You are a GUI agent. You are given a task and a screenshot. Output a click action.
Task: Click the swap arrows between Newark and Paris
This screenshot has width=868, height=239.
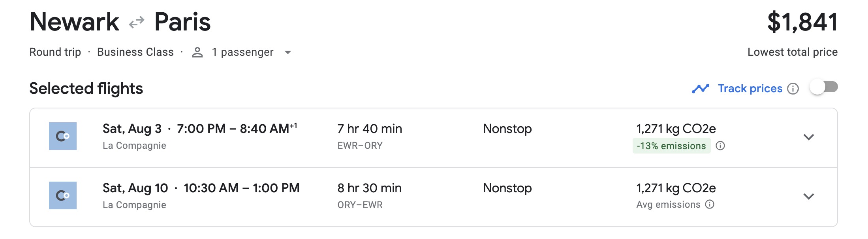pos(137,23)
